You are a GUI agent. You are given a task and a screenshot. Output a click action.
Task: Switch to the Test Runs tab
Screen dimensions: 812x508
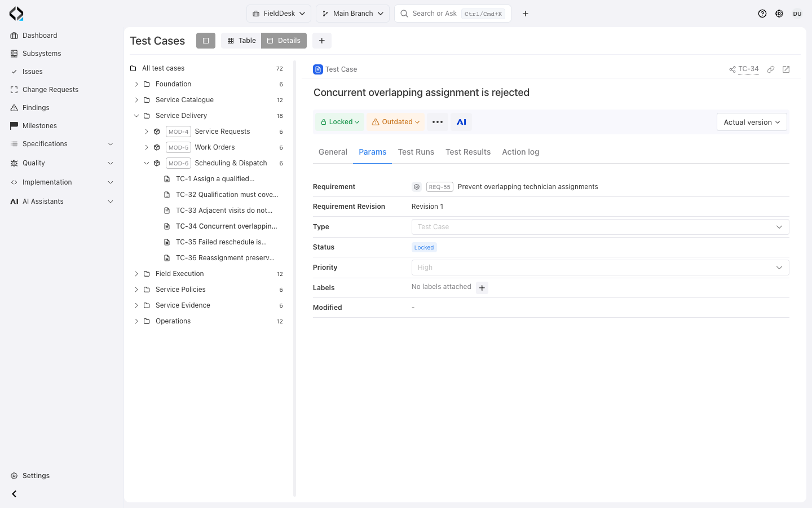[x=416, y=152]
